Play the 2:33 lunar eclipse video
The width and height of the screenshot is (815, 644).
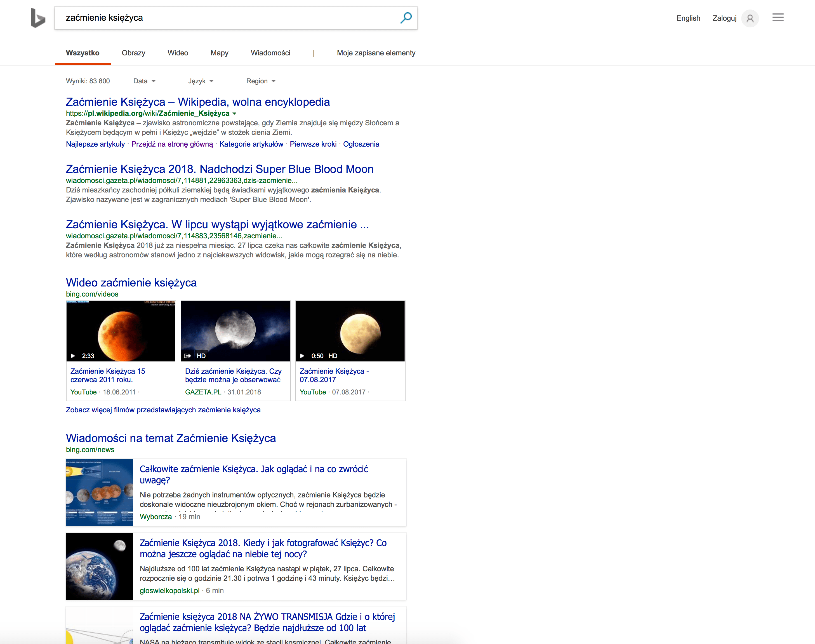pos(121,331)
